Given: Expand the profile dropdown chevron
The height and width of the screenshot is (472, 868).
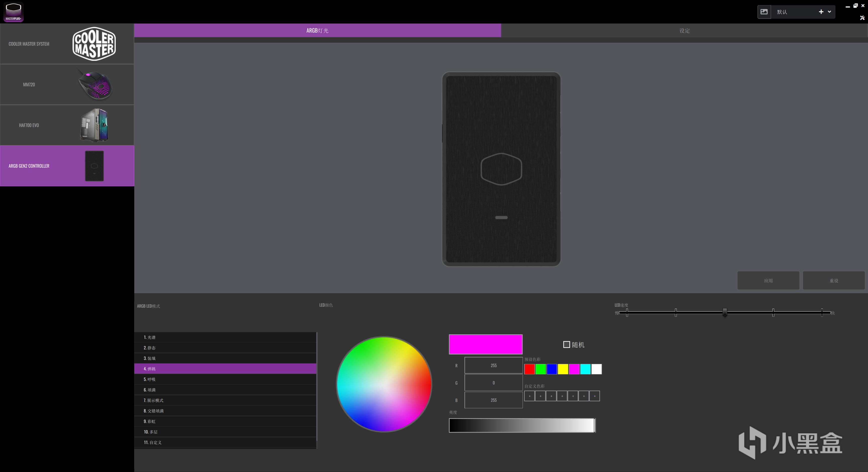Looking at the screenshot, I should click(x=829, y=12).
